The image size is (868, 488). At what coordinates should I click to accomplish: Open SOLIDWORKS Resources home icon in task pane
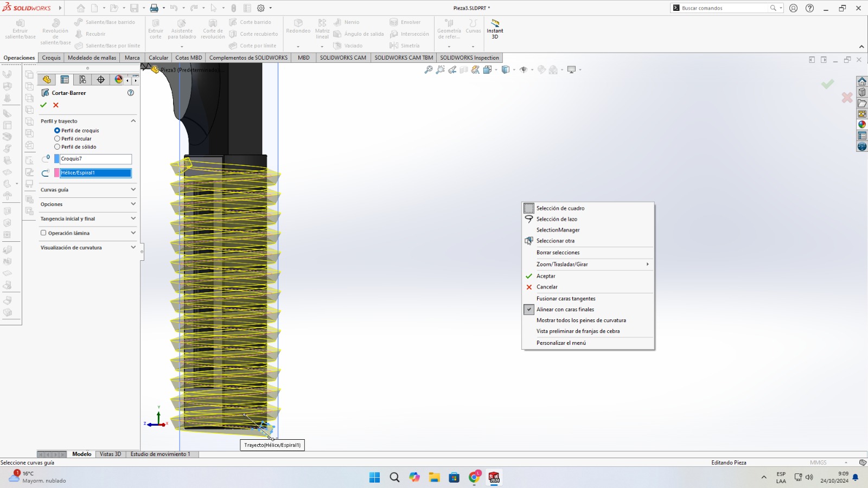[862, 81]
